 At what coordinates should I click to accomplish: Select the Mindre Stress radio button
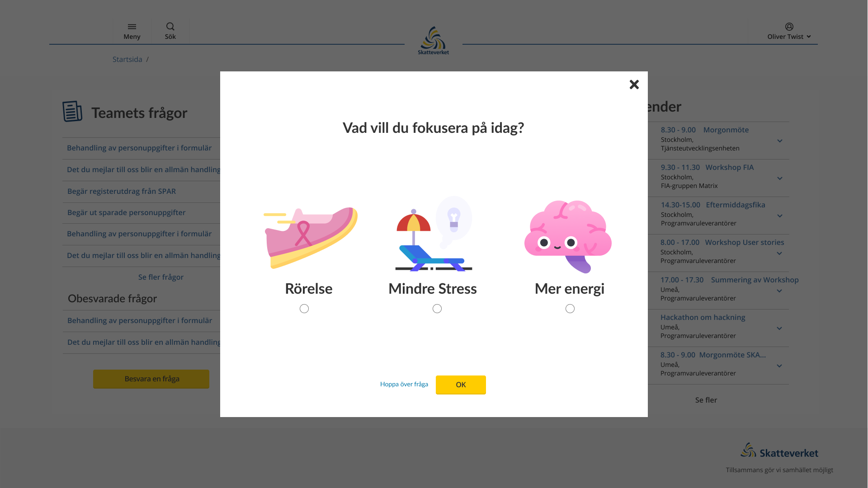tap(437, 309)
